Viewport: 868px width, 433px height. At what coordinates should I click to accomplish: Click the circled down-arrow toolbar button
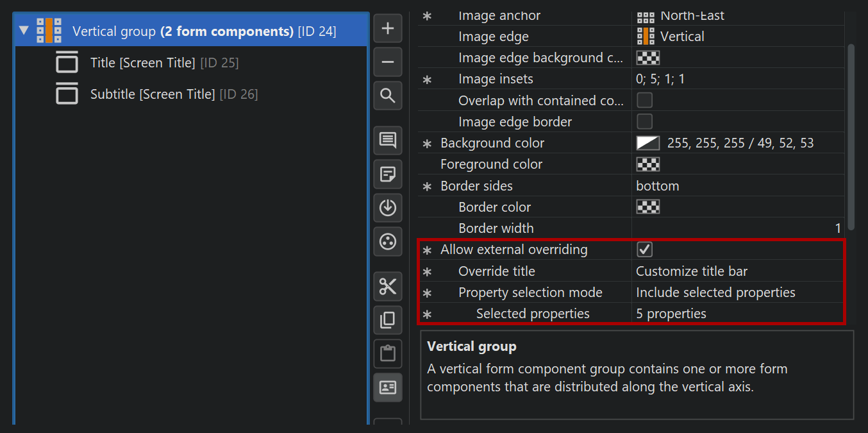point(388,208)
